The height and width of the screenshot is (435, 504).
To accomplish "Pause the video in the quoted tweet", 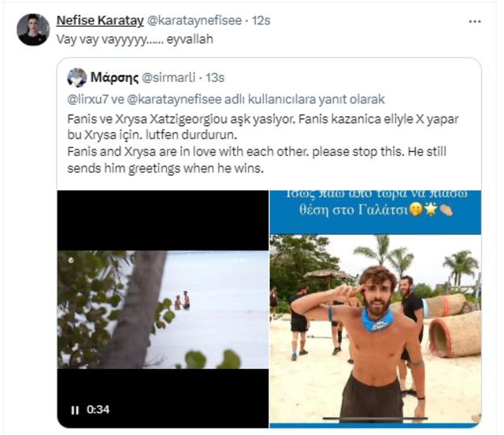I will (75, 409).
